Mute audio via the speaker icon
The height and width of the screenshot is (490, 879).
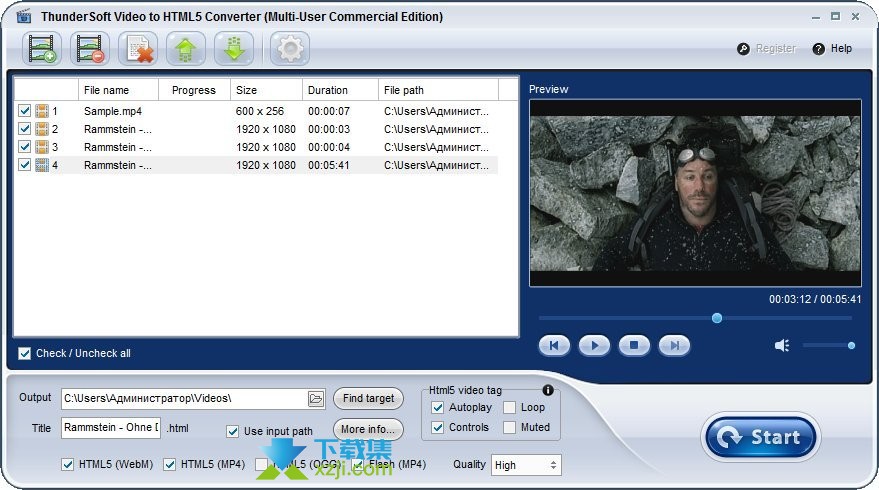pos(782,345)
